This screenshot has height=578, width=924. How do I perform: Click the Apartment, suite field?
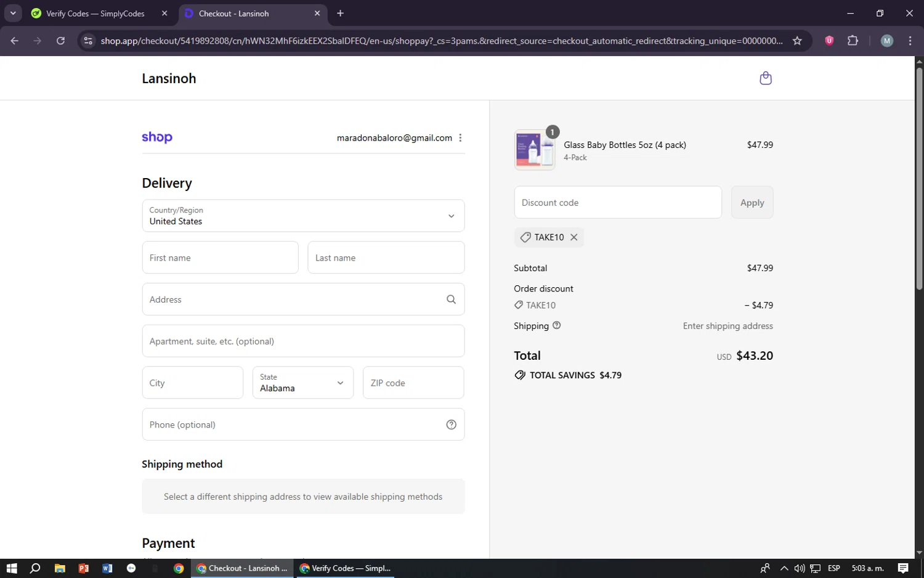pos(303,341)
